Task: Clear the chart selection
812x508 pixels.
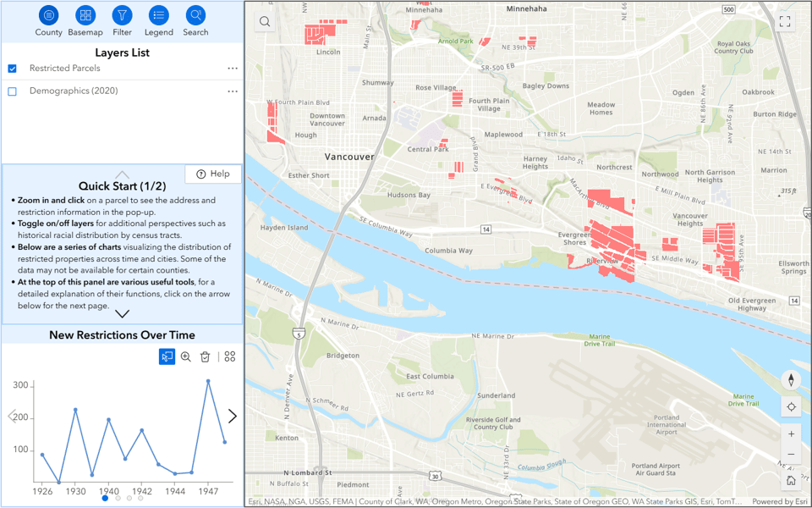Action: (x=205, y=357)
